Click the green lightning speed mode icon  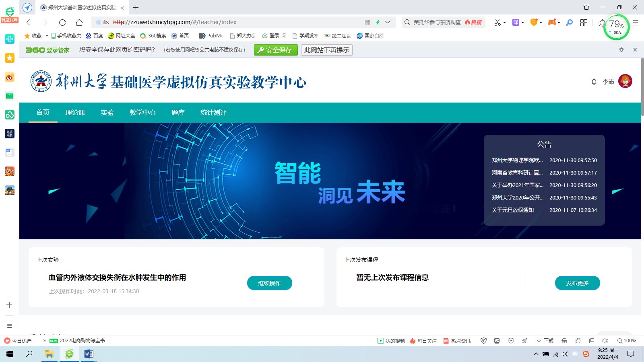pyautogui.click(x=378, y=23)
